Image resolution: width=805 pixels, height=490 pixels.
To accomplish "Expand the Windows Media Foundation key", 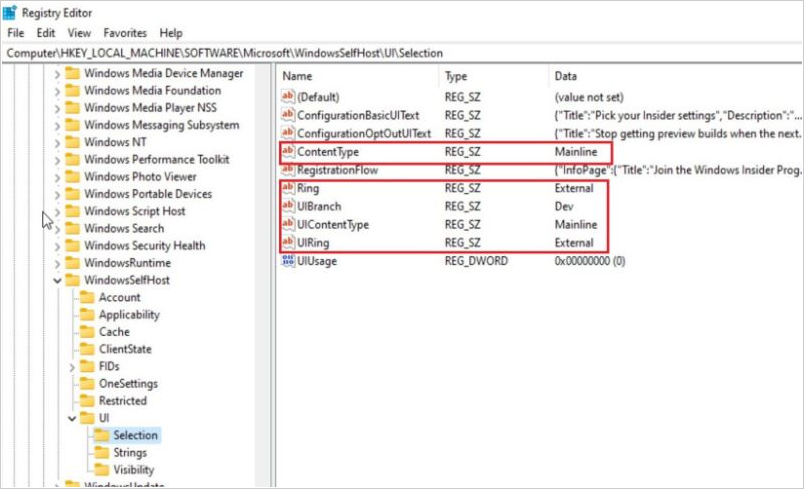I will pyautogui.click(x=57, y=91).
